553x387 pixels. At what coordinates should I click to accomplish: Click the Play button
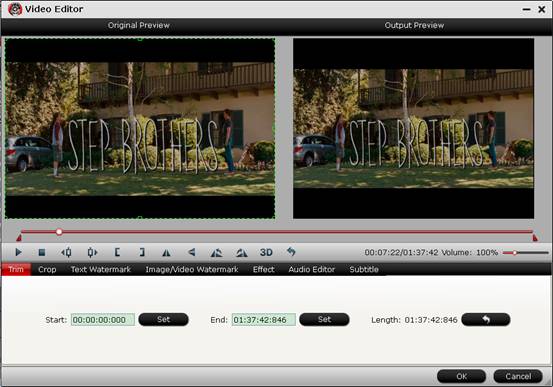[x=18, y=252]
